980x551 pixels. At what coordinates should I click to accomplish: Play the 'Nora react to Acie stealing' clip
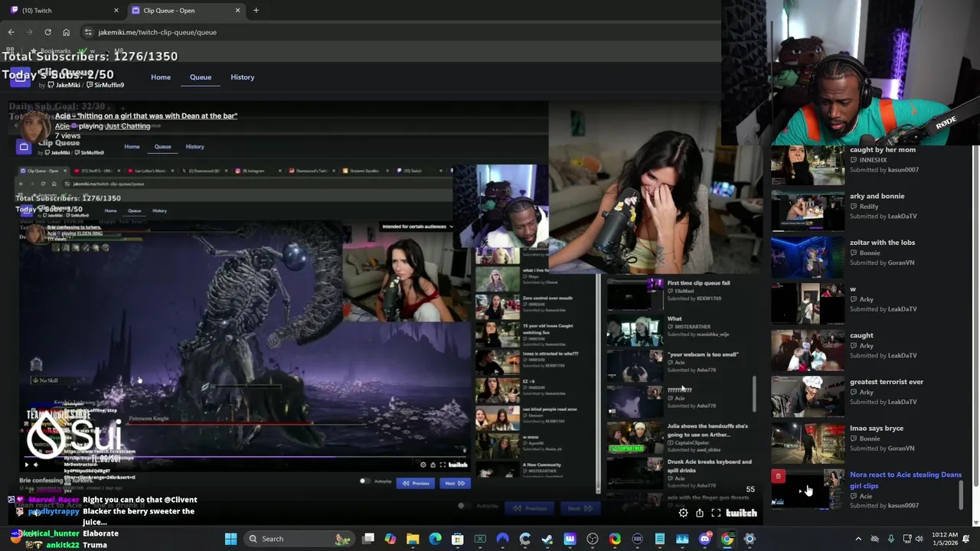click(x=807, y=490)
